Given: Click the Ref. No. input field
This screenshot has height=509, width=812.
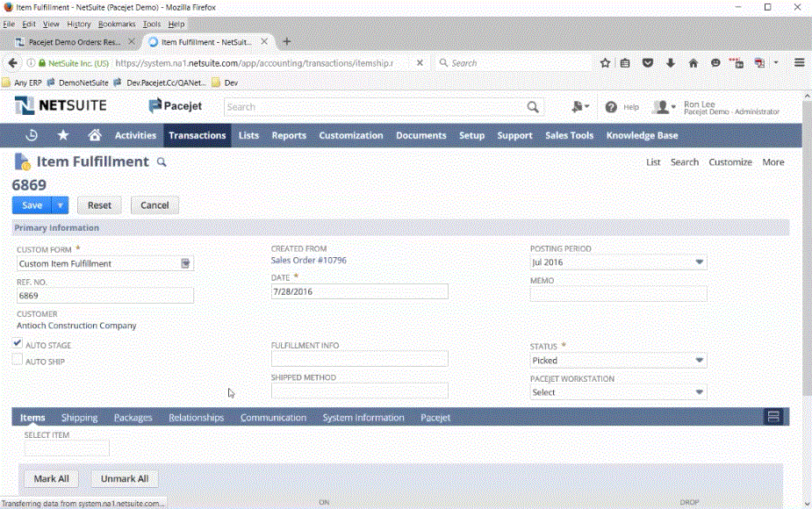Looking at the screenshot, I should coord(105,296).
